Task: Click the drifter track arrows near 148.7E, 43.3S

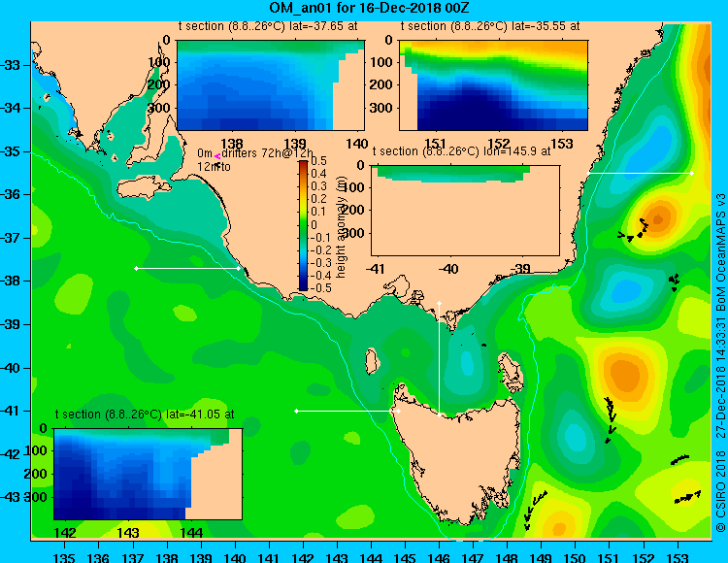Action: click(534, 510)
